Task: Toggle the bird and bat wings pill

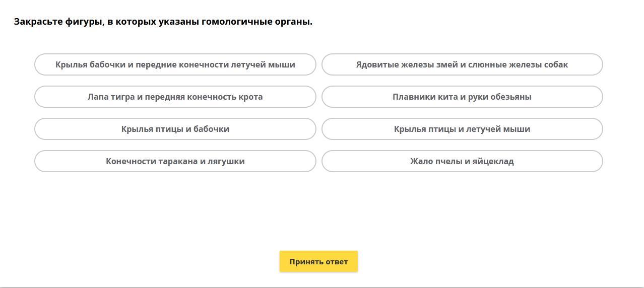Action: click(462, 129)
